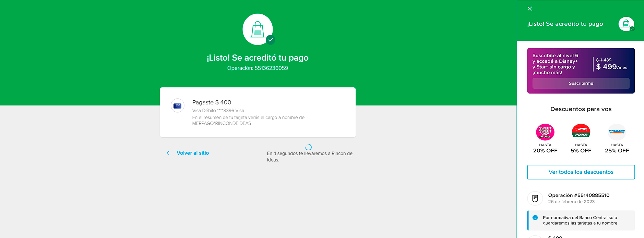Open the Pintecord discount logo
The height and width of the screenshot is (238, 644).
click(x=617, y=132)
